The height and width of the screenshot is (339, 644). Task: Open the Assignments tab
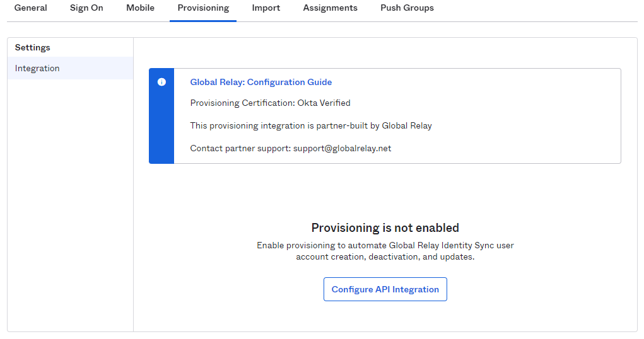coord(331,8)
